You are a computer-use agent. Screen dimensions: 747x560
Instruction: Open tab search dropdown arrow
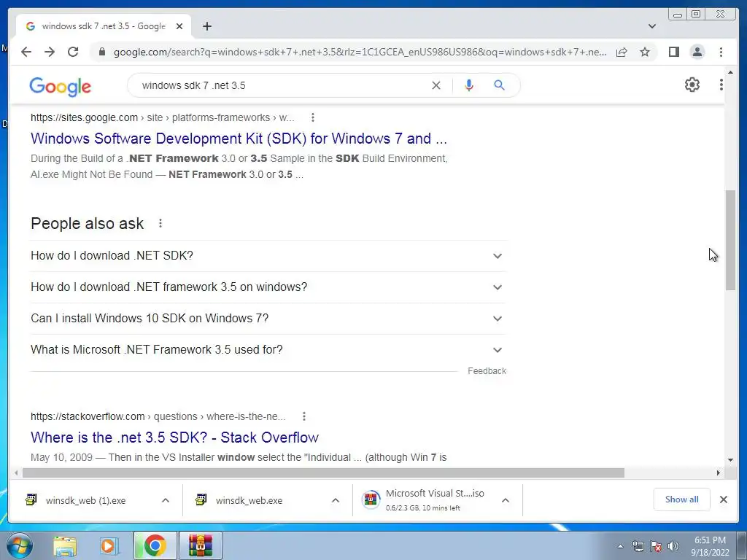tap(652, 26)
